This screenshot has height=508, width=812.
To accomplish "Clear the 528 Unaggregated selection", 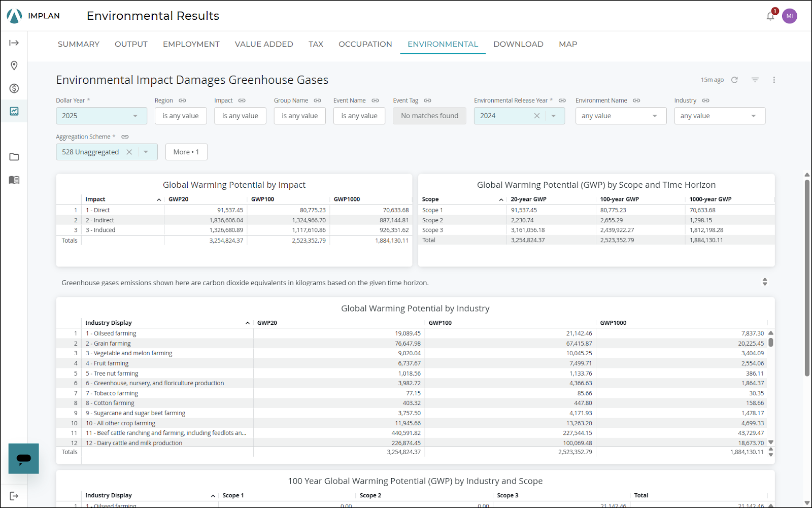I will coord(129,152).
